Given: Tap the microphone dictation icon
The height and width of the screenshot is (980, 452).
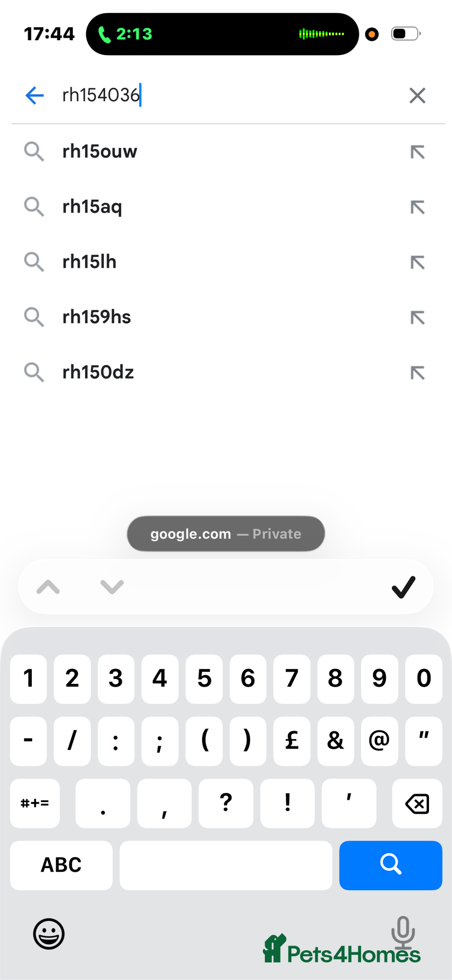Looking at the screenshot, I should coord(403,931).
